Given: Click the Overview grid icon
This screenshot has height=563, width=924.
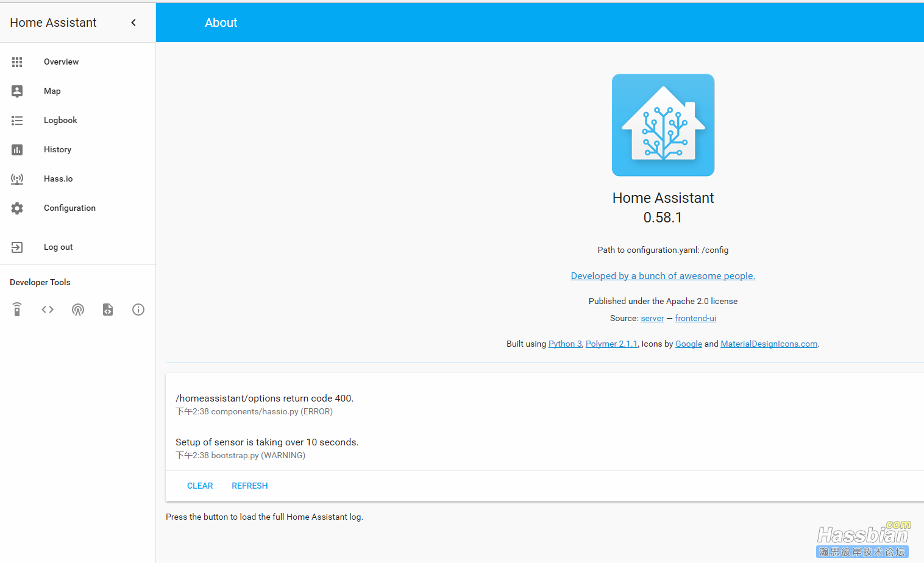Looking at the screenshot, I should click(x=17, y=62).
